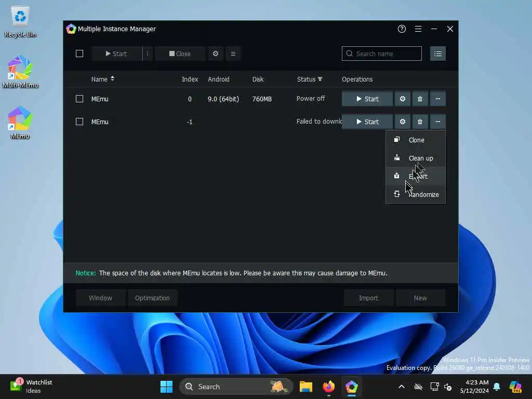
Task: Open File Explorer from taskbar
Action: pyautogui.click(x=305, y=387)
